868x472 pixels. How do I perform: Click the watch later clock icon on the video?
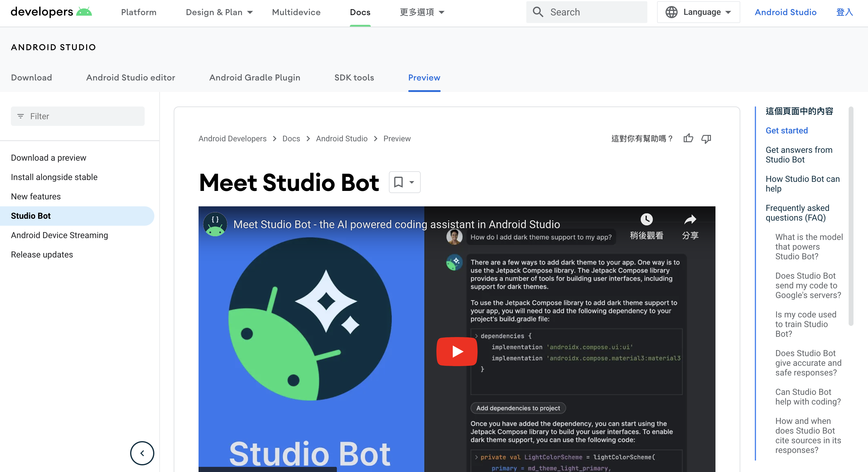646,220
